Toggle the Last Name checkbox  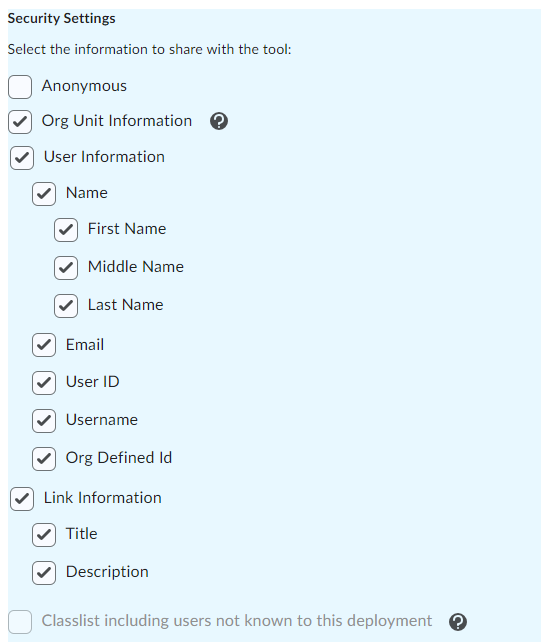(66, 306)
